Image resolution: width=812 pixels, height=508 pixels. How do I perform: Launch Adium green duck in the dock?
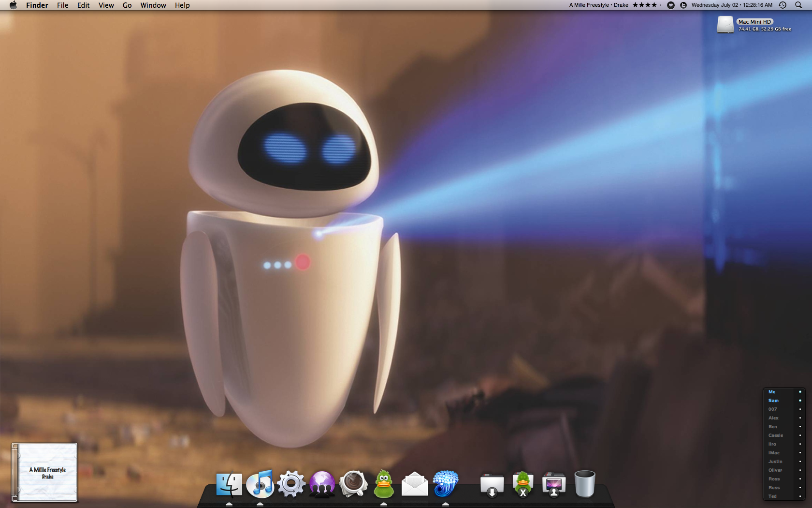tap(384, 484)
